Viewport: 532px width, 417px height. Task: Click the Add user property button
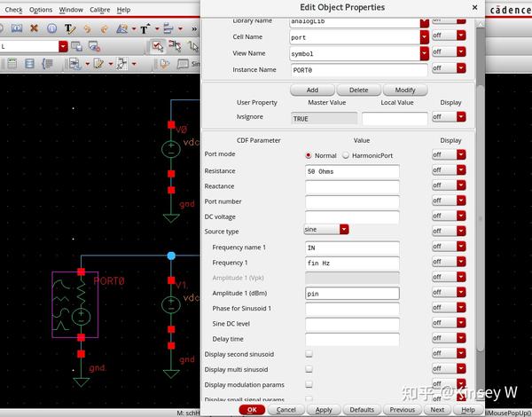coord(312,90)
